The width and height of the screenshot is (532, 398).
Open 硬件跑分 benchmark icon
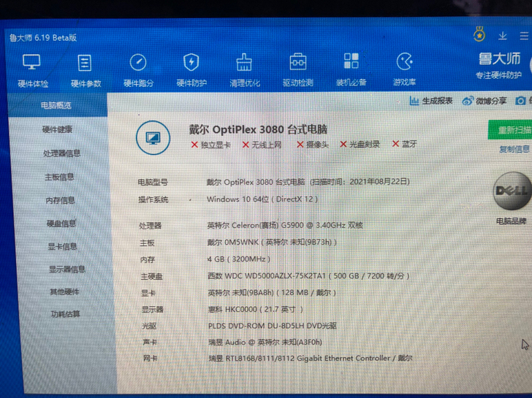138,62
